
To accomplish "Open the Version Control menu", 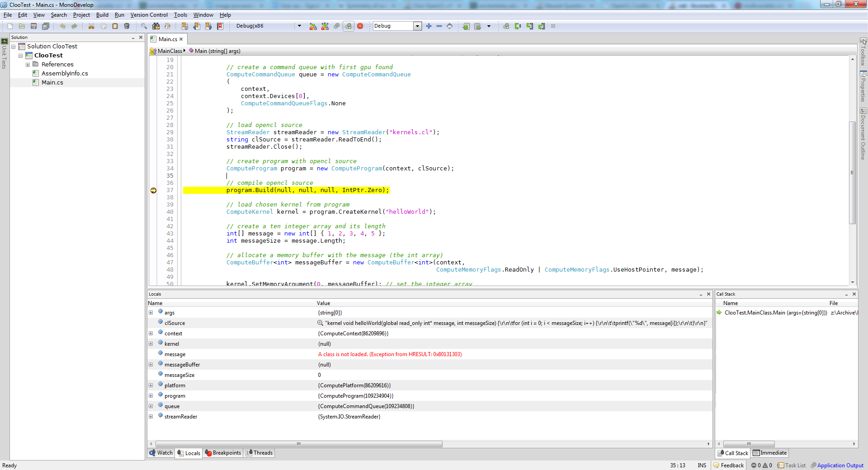I will [x=149, y=15].
